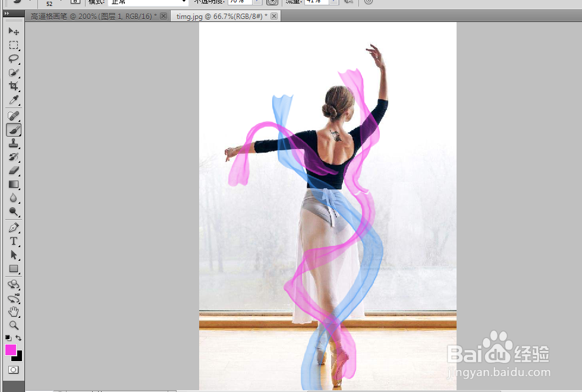Close the 高逼格画笔 document tab
The height and width of the screenshot is (392, 582).
(163, 16)
